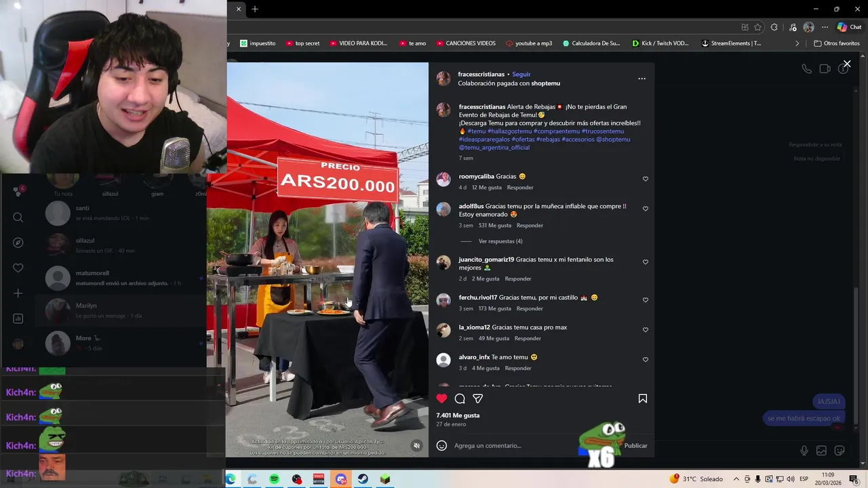Open the Kick / Twitch VOD bookmark
Image resolution: width=868 pixels, height=488 pixels.
point(660,43)
